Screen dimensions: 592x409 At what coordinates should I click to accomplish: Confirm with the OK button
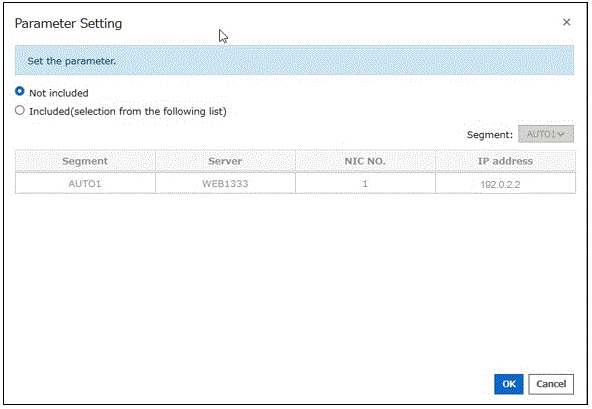click(509, 384)
